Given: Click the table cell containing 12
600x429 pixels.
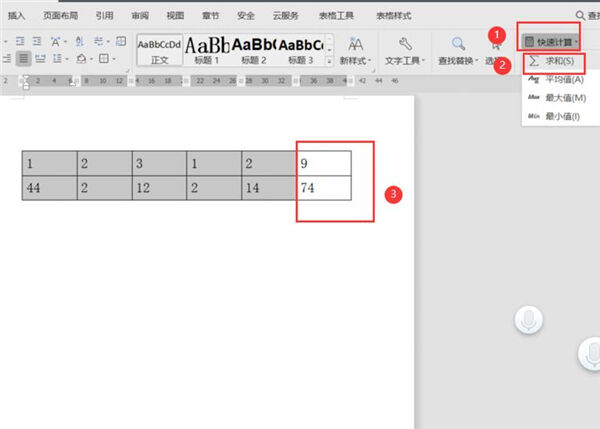Looking at the screenshot, I should pyautogui.click(x=159, y=188).
